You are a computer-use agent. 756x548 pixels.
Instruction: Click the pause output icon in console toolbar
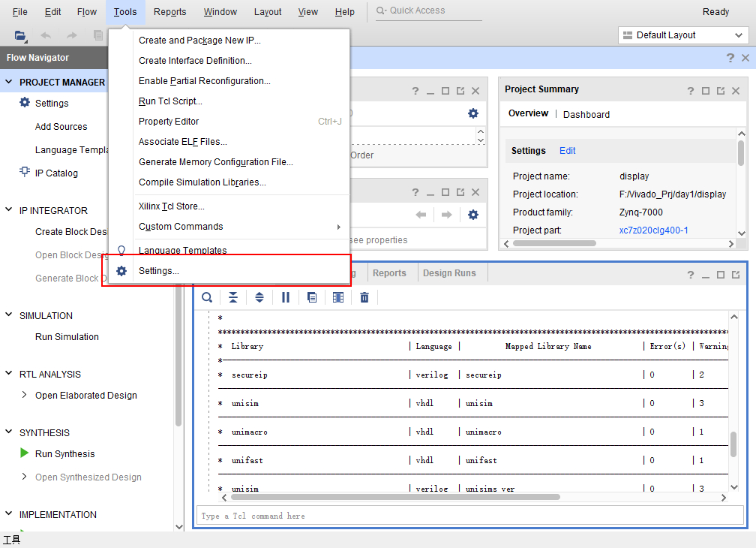[x=286, y=297]
